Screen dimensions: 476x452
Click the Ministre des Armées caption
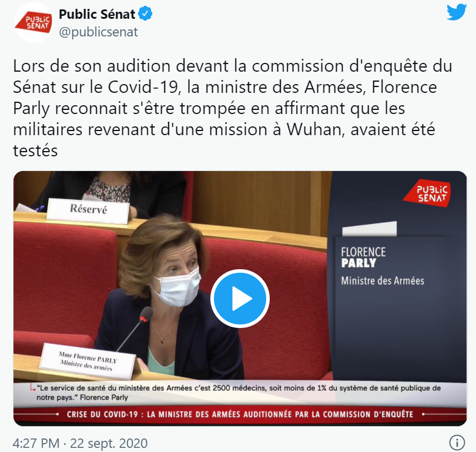[x=383, y=280]
